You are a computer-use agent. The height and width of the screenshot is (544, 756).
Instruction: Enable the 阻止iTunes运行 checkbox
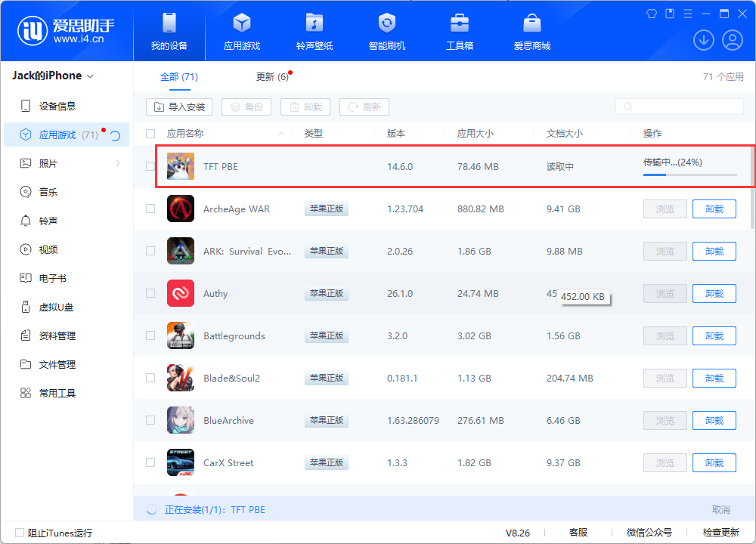(20, 533)
